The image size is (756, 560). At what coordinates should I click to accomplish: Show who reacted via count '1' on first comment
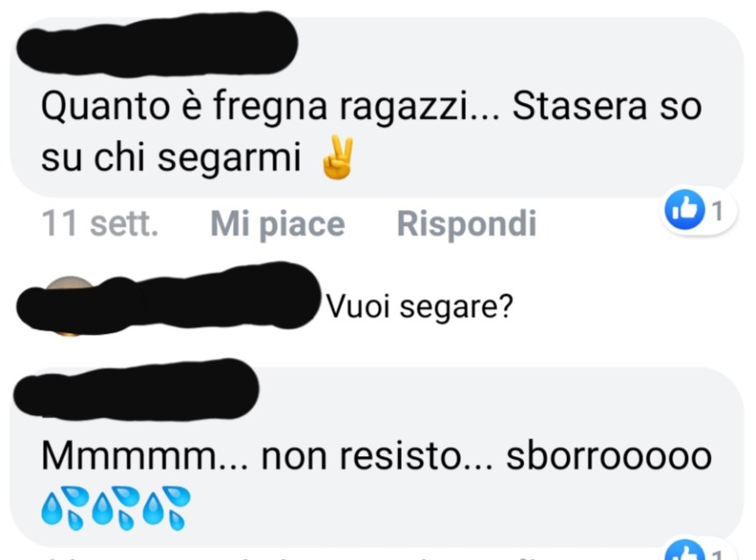point(717,211)
